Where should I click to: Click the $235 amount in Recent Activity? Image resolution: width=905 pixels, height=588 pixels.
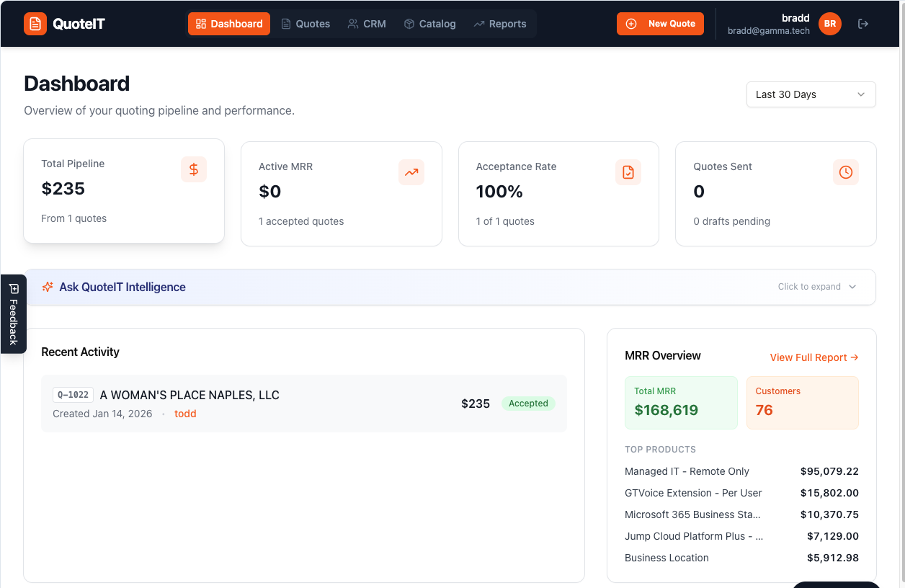476,404
